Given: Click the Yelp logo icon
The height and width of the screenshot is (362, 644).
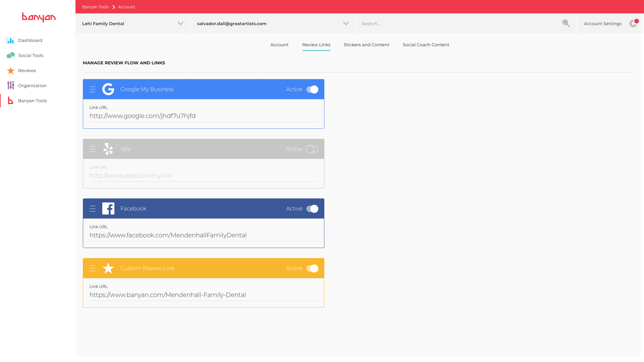Looking at the screenshot, I should coord(108,149).
